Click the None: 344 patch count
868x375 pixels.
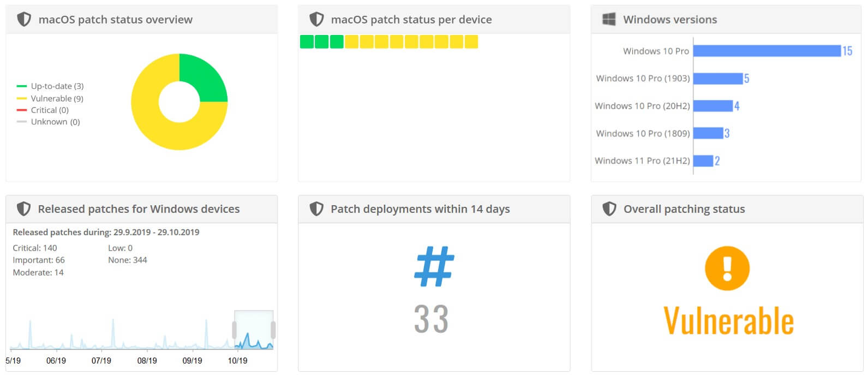[128, 260]
